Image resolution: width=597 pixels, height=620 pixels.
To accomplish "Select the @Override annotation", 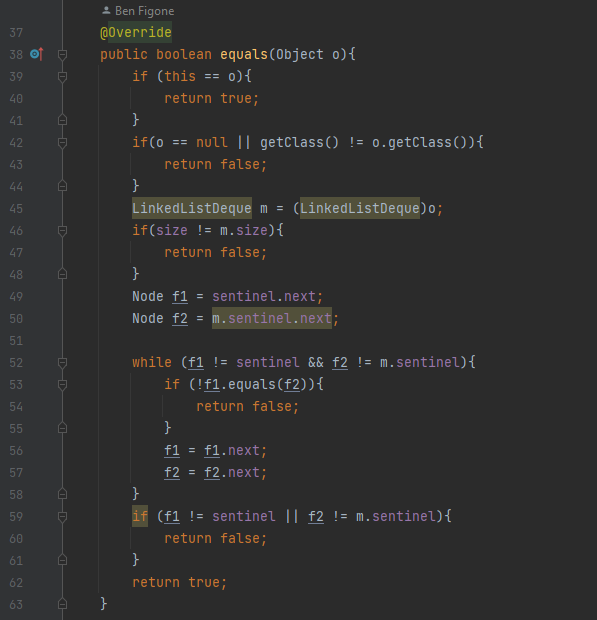I will (136, 32).
